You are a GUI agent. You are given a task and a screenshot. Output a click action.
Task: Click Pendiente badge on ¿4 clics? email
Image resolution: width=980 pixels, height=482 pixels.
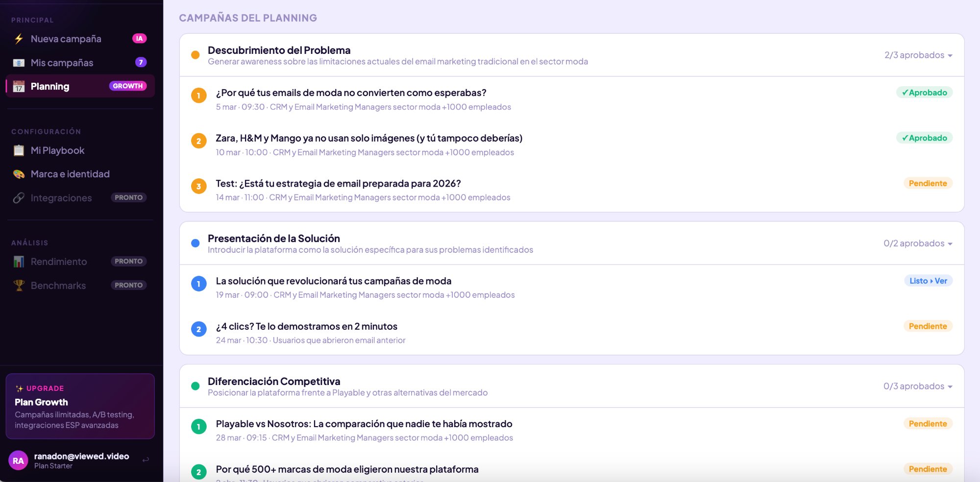pyautogui.click(x=928, y=326)
